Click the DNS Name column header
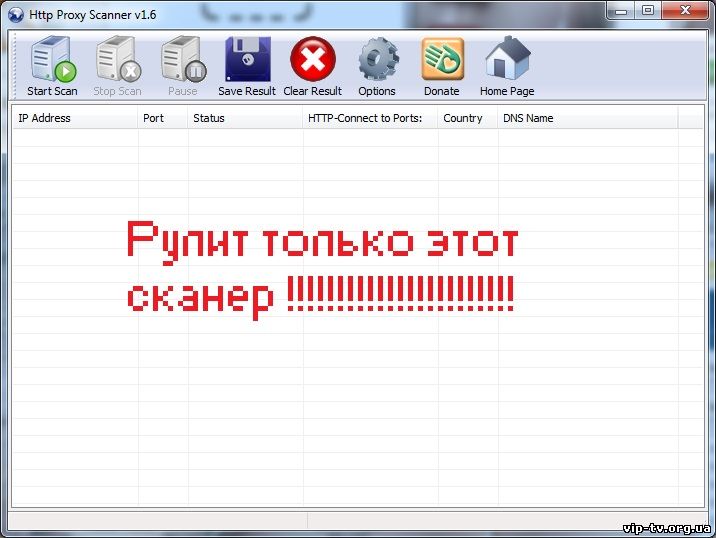This screenshot has width=716, height=538. click(x=586, y=118)
